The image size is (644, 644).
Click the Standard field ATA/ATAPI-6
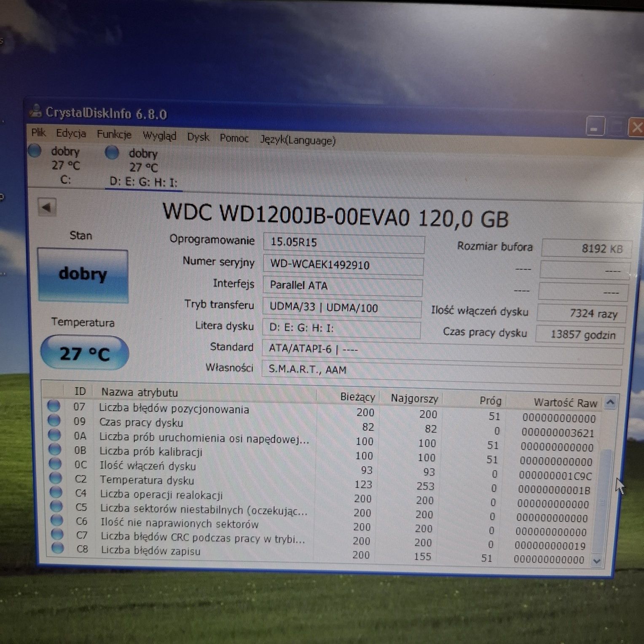click(x=442, y=353)
